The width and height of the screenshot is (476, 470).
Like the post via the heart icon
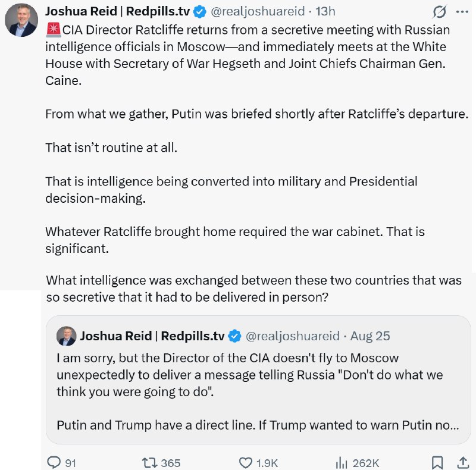[x=246, y=463]
